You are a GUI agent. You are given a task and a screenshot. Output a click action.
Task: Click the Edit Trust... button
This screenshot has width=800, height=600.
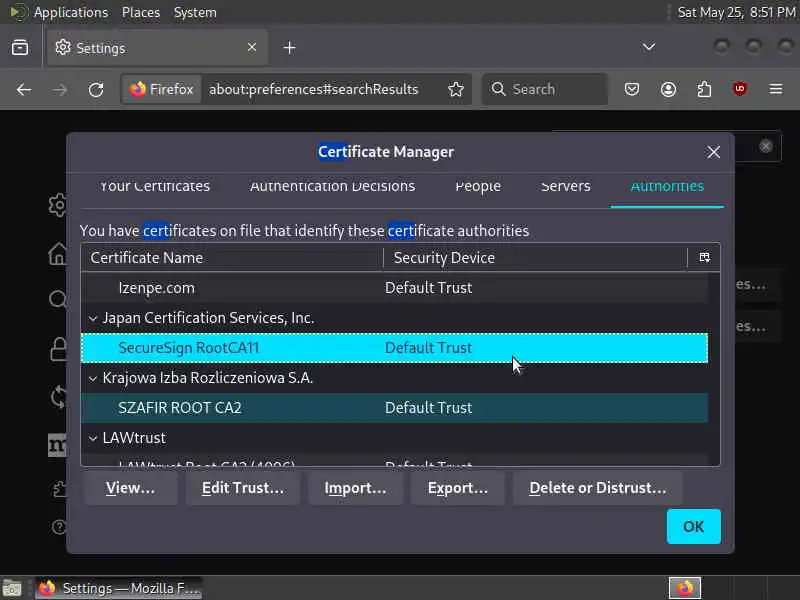click(243, 488)
